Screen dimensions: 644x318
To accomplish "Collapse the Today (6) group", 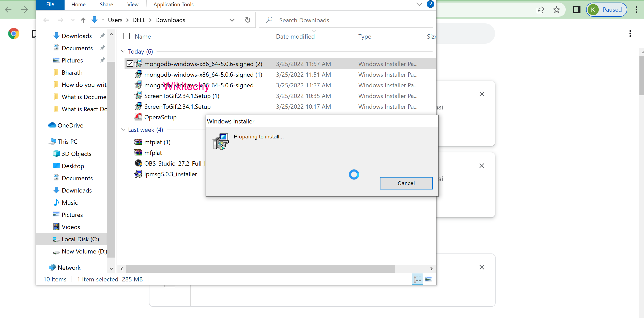I will click(123, 51).
